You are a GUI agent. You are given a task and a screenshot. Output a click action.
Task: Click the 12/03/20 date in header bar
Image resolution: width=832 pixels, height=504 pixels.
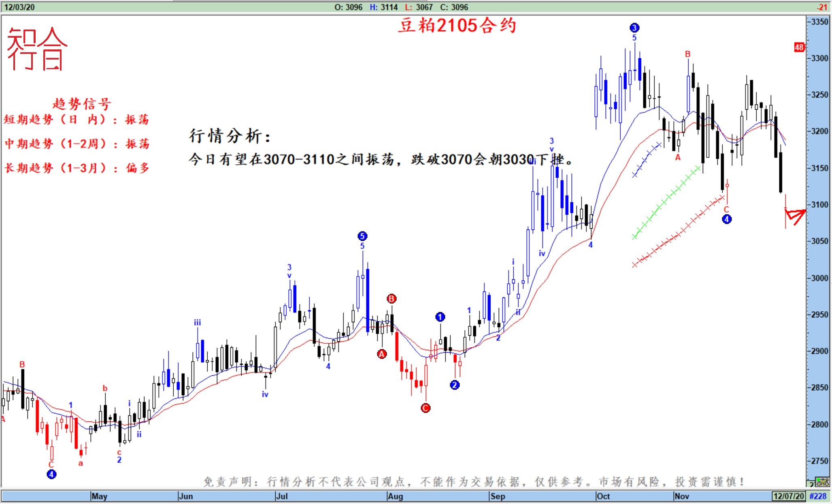coord(19,7)
